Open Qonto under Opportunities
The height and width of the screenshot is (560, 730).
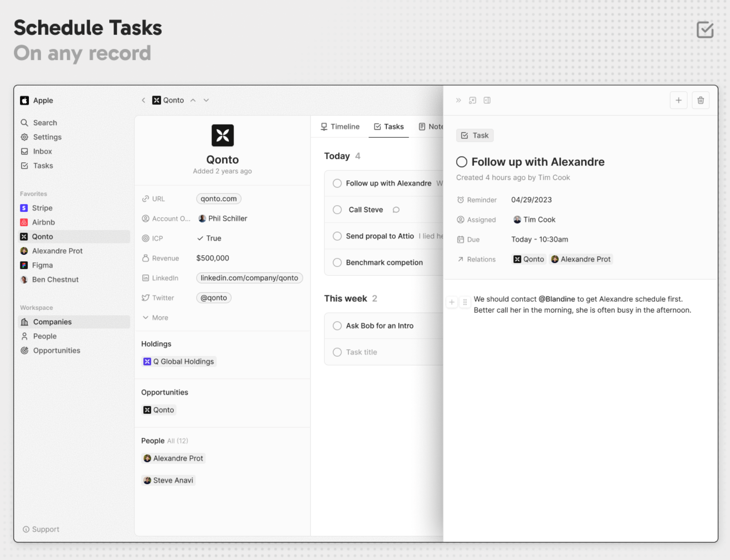pyautogui.click(x=159, y=410)
